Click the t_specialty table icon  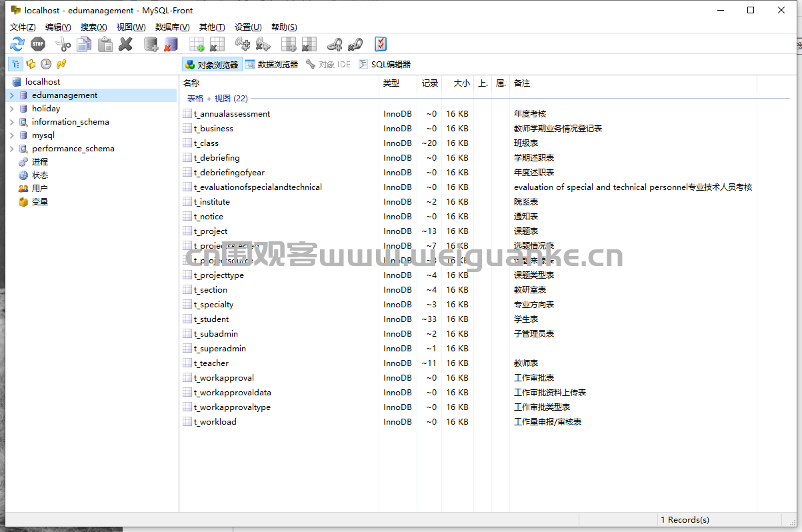187,305
